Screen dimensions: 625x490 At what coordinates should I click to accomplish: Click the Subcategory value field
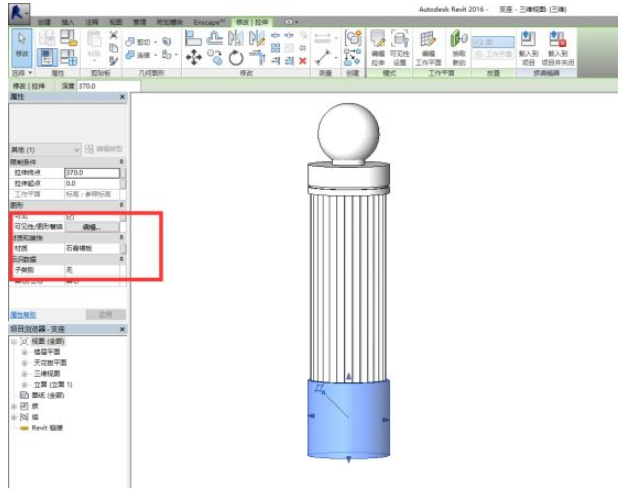(x=92, y=270)
